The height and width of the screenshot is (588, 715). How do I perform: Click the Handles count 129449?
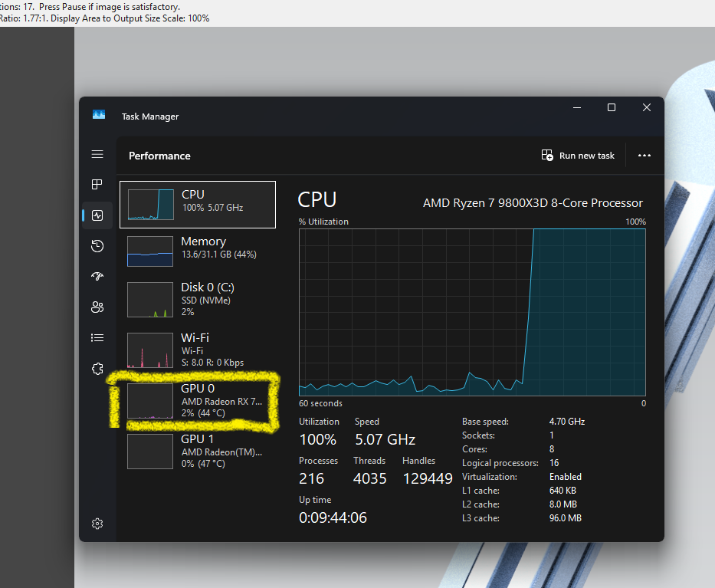(x=428, y=478)
